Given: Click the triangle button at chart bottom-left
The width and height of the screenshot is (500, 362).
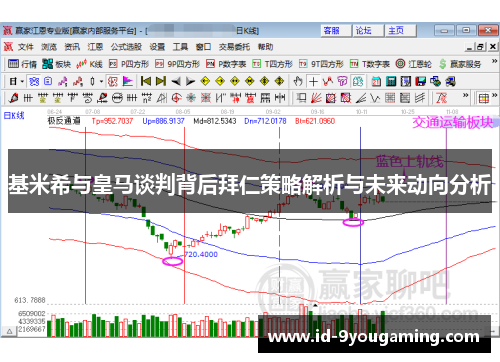Looking at the screenshot, I should tap(9, 331).
